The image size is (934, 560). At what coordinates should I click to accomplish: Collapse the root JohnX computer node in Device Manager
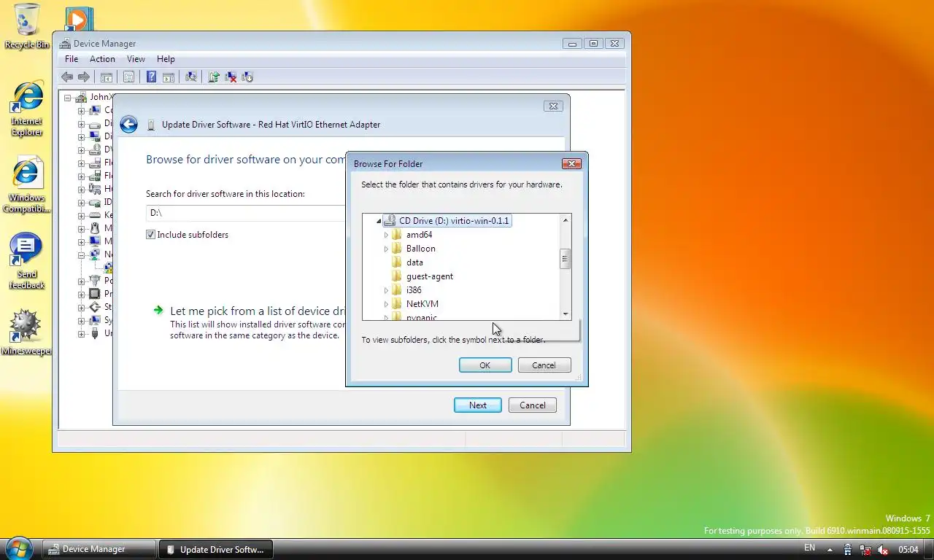tap(69, 97)
